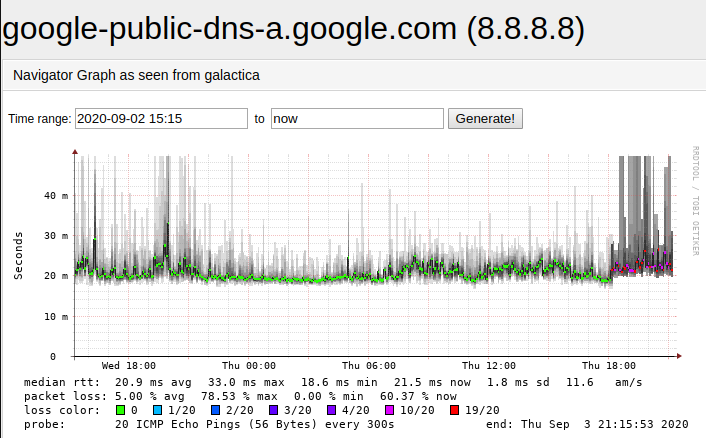The image size is (706, 438).
Task: Click the 'median rtt:' label
Action: tap(62, 383)
